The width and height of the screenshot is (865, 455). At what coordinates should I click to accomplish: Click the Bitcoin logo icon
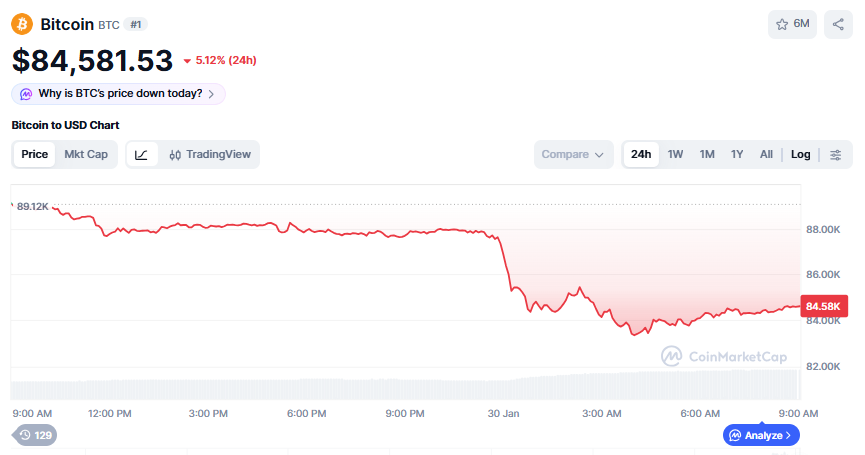22,24
